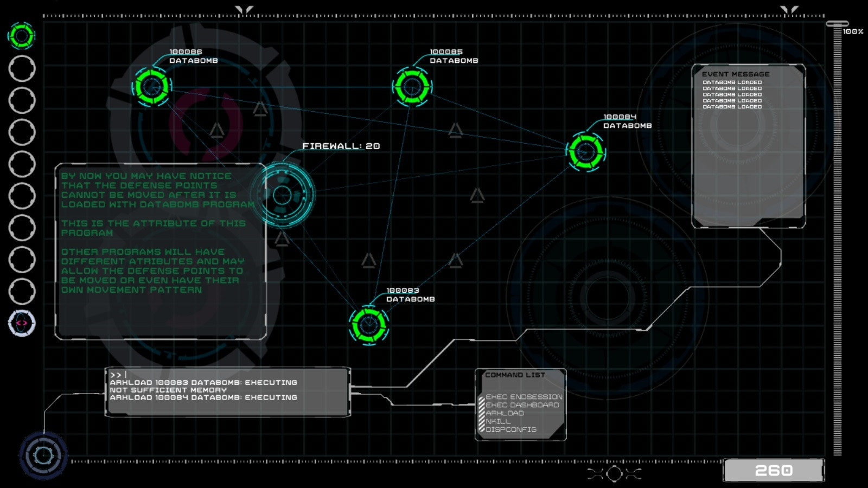Screen dimensions: 868x488
Task: Select the sidebar slot with red arrows
Action: pyautogui.click(x=22, y=323)
